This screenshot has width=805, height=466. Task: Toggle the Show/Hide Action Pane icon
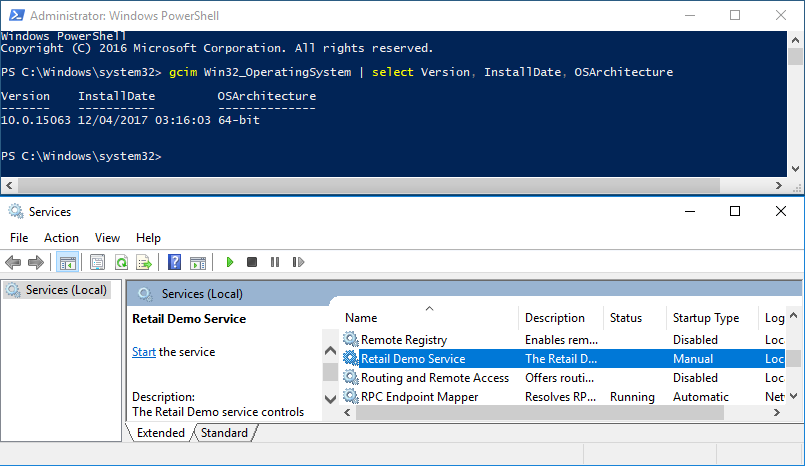click(198, 263)
